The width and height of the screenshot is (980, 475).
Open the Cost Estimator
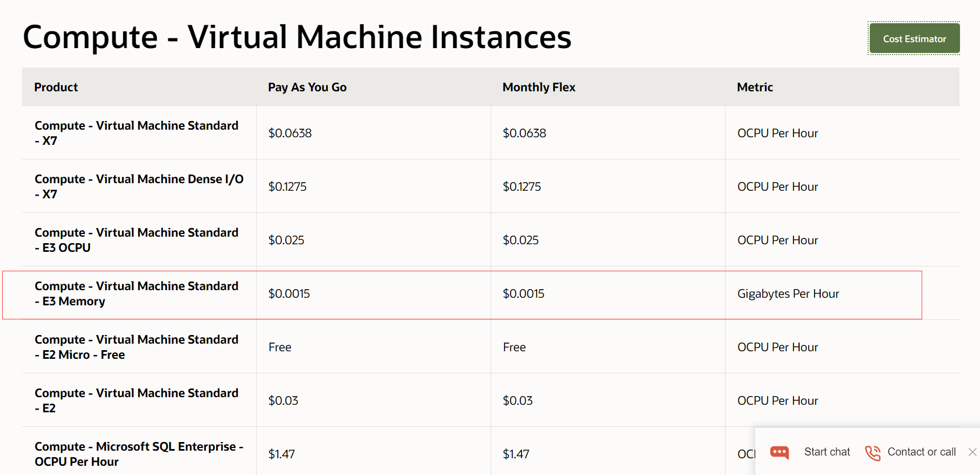click(x=914, y=39)
